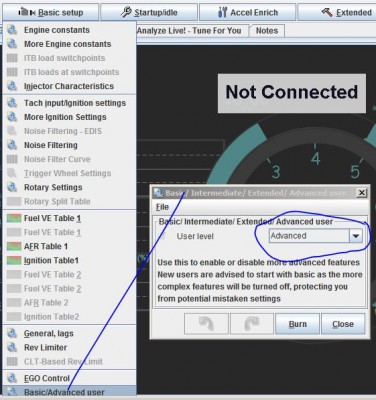The height and width of the screenshot is (400, 376).
Task: Choose Rev Limiter entry
Action: click(69, 347)
